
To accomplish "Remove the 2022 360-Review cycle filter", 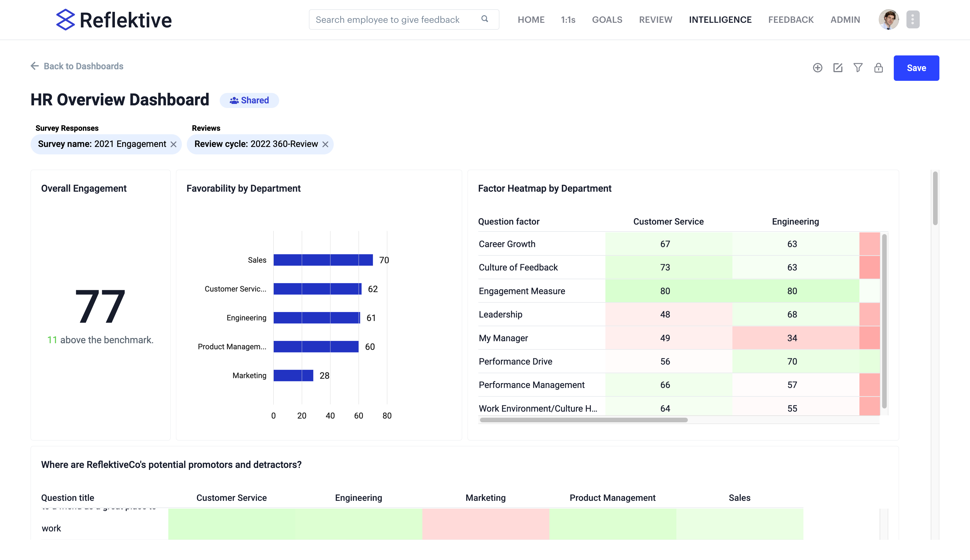I will [325, 144].
